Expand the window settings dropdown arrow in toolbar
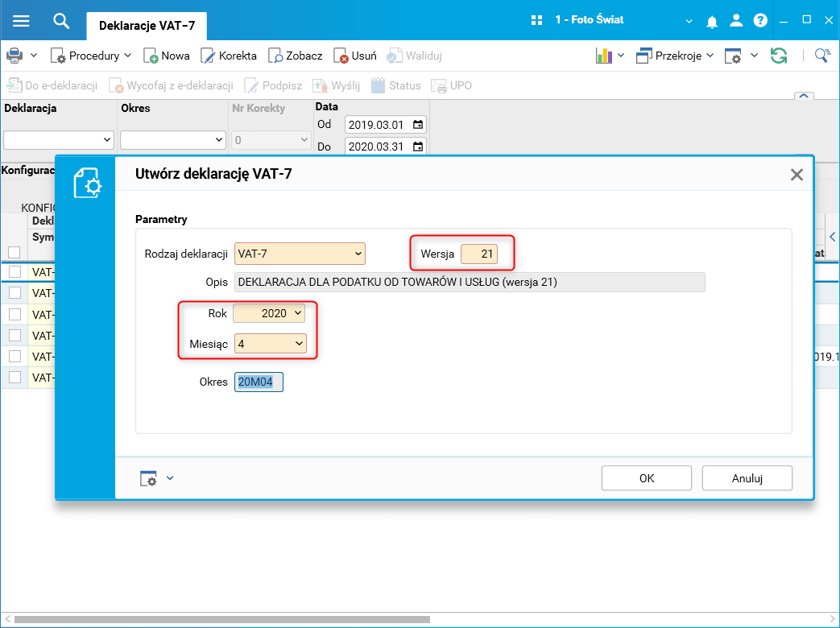This screenshot has height=628, width=840. (755, 55)
